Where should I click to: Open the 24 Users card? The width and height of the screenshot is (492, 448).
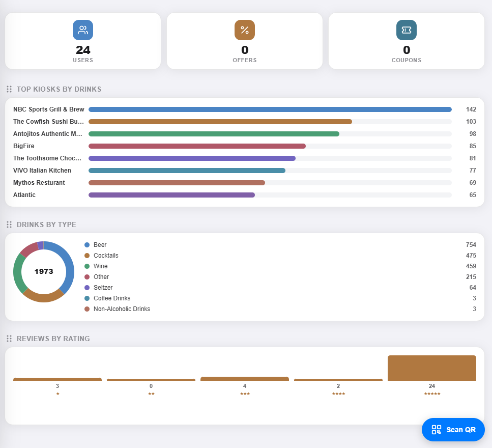tap(83, 41)
